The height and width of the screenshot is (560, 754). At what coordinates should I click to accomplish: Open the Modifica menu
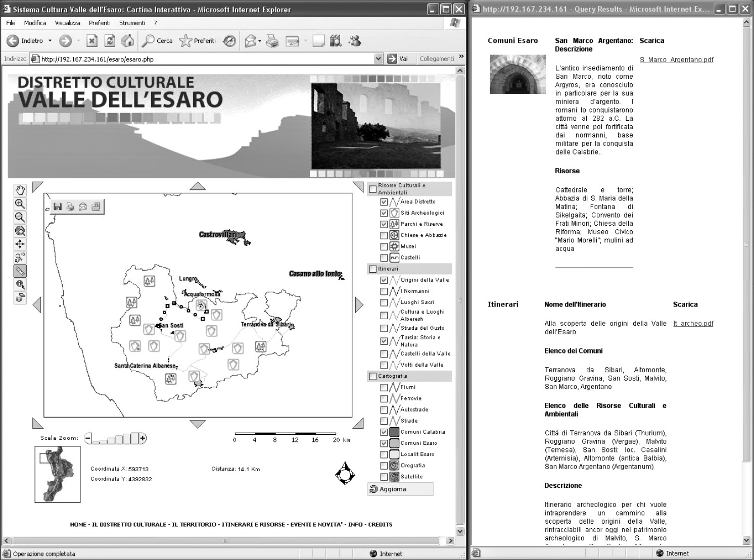(35, 23)
